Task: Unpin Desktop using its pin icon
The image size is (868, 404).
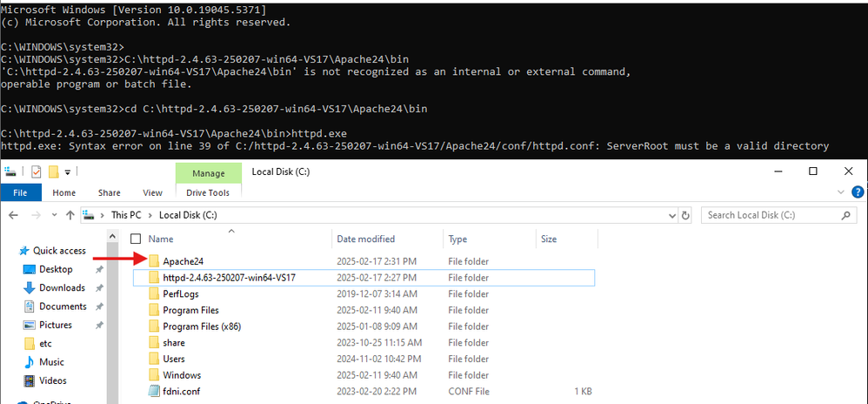Action: click(99, 269)
